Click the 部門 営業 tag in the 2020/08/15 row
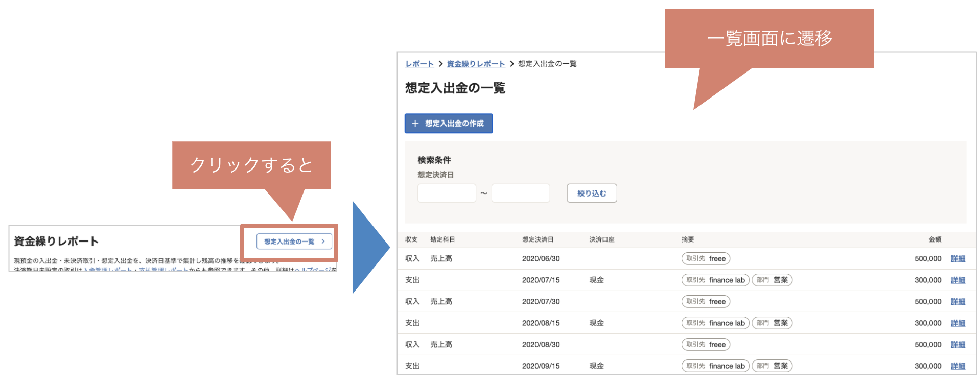This screenshot has width=980, height=386. [x=772, y=323]
